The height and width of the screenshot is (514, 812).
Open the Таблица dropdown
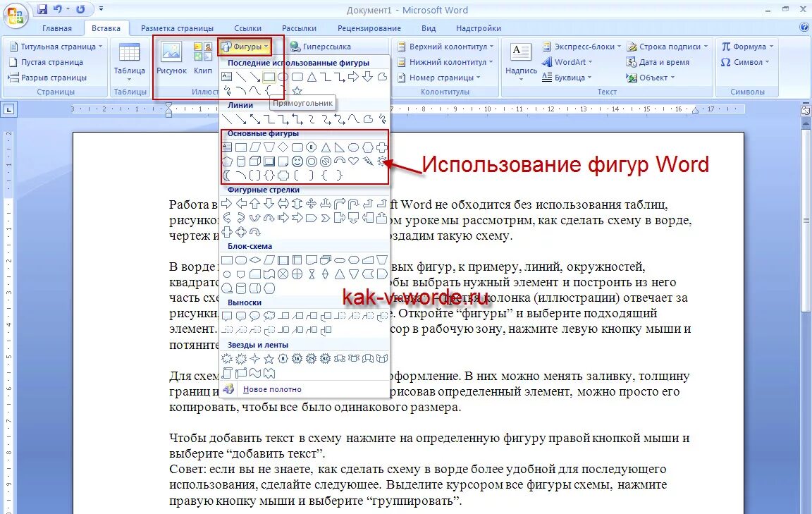click(x=130, y=62)
